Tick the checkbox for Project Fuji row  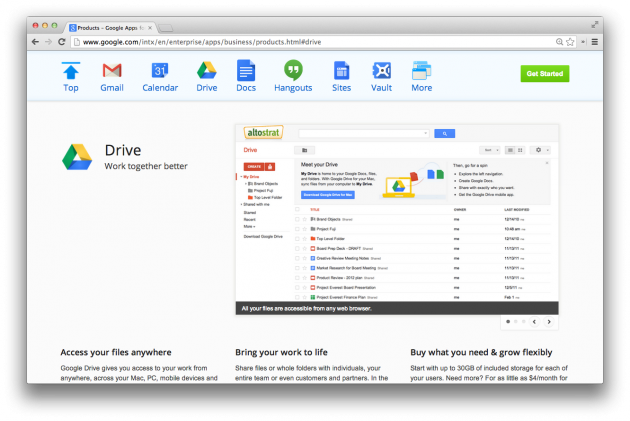[x=297, y=229]
